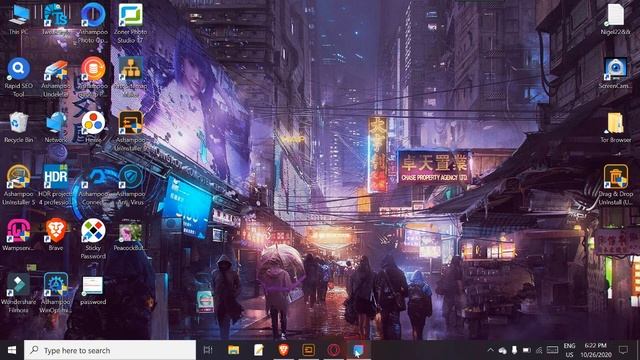Image resolution: width=640 pixels, height=360 pixels.
Task: Select the Ashampoo Uninstaller 5 shortcut
Action: (18, 184)
